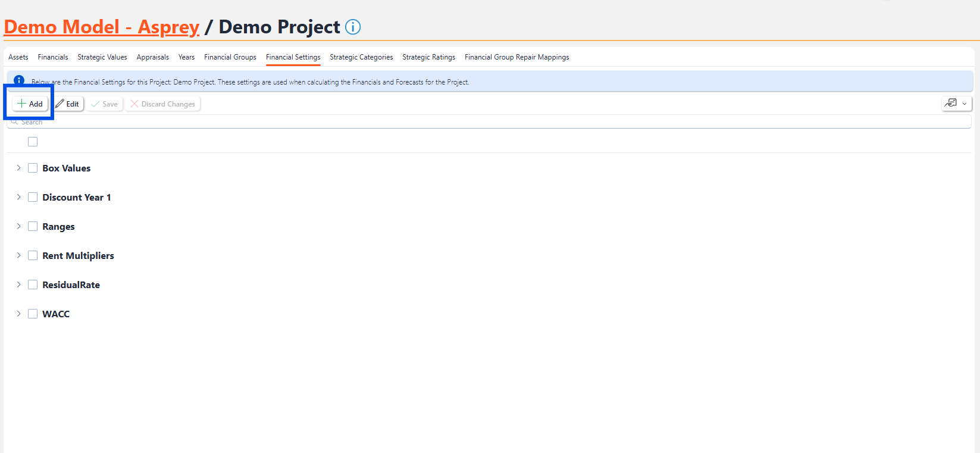Click the Edit pencil button
Image resolution: width=980 pixels, height=453 pixels.
click(68, 104)
